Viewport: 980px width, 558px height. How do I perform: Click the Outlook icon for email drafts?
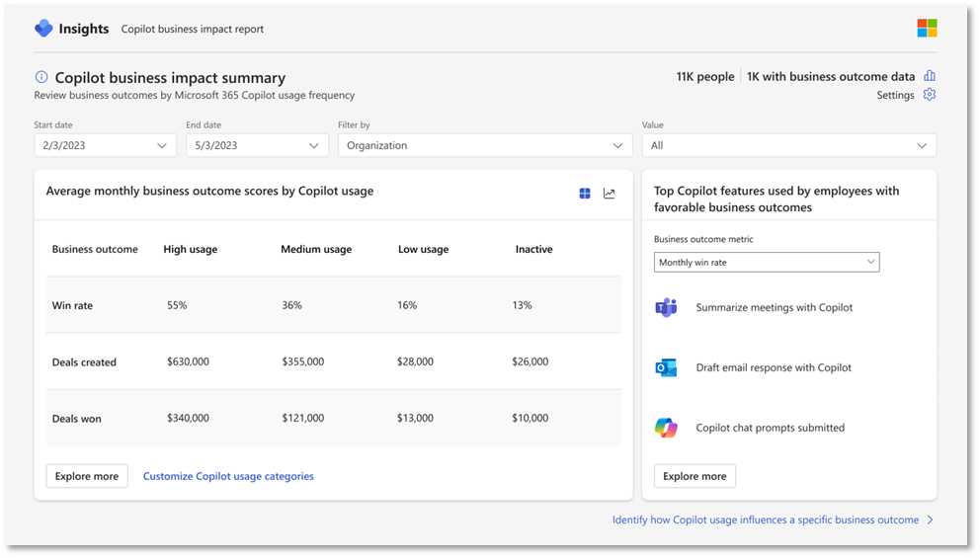coord(666,367)
